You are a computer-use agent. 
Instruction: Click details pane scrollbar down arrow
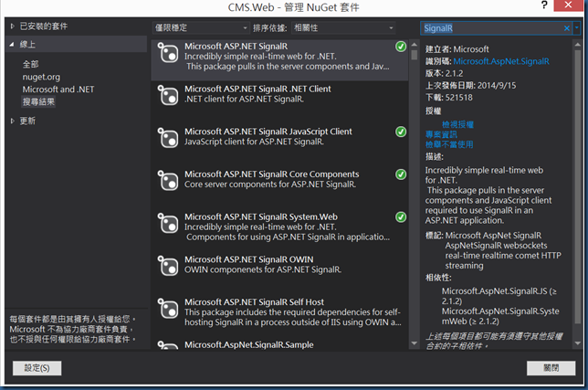(x=577, y=343)
